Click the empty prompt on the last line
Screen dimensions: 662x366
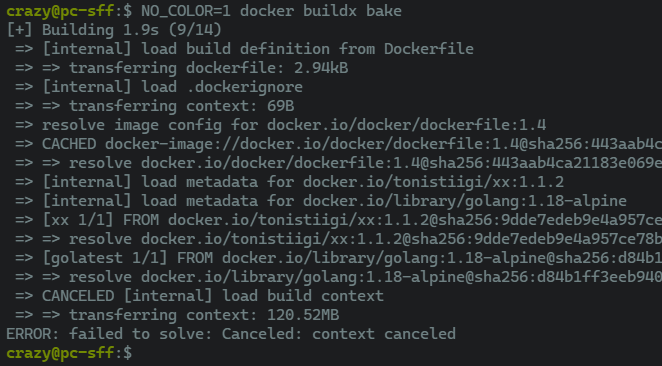[x=69, y=352]
